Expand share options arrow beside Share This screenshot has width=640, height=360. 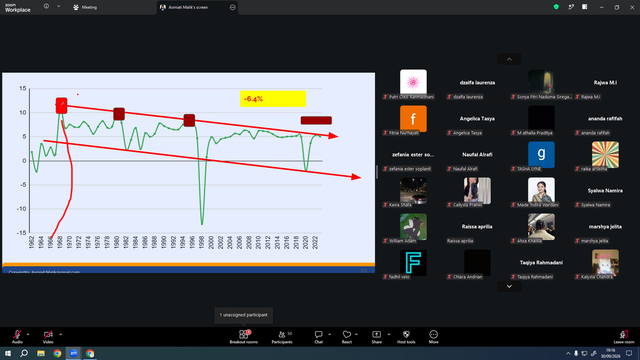coord(389,334)
